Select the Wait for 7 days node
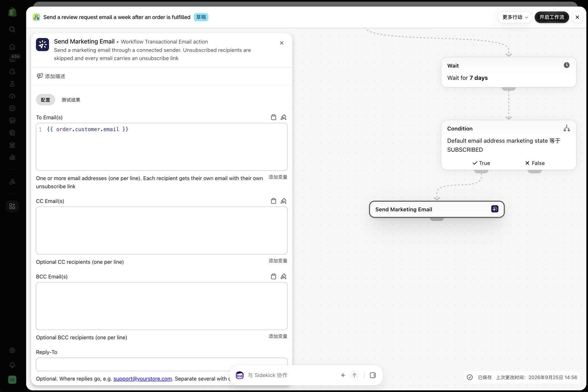588x392 pixels. pyautogui.click(x=509, y=72)
